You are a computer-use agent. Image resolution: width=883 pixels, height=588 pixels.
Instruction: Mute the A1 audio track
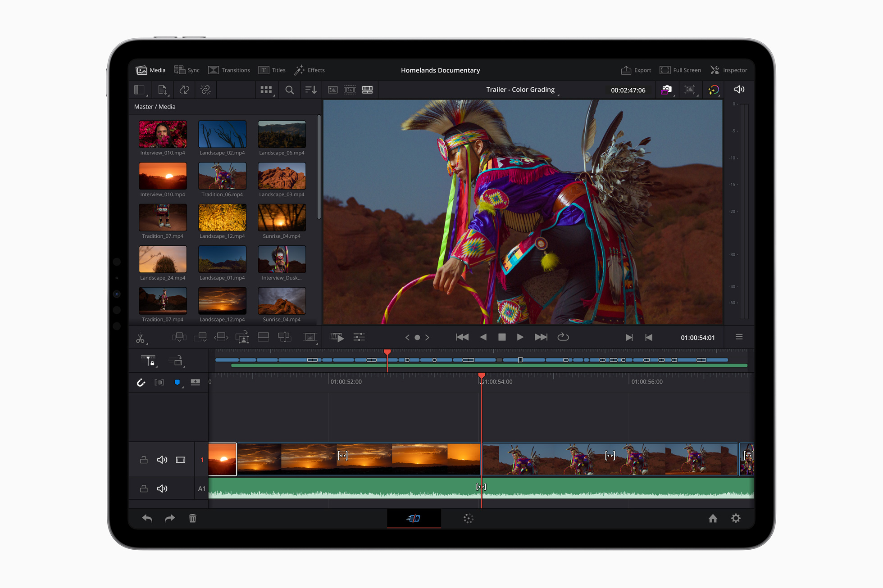[162, 489]
